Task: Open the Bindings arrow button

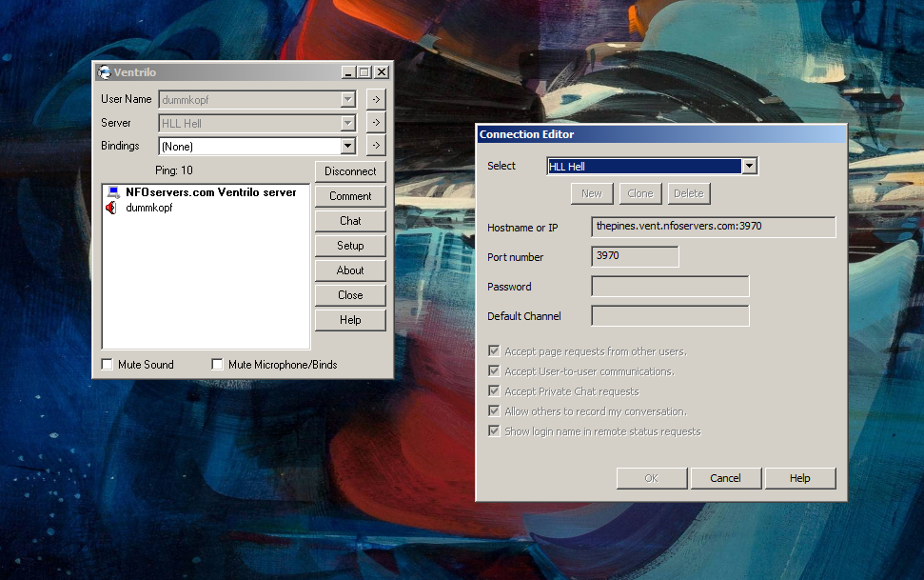Action: point(376,145)
